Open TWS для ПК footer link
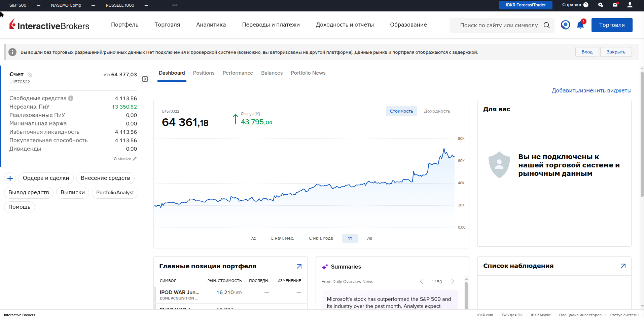The image size is (644, 318). tap(512, 315)
